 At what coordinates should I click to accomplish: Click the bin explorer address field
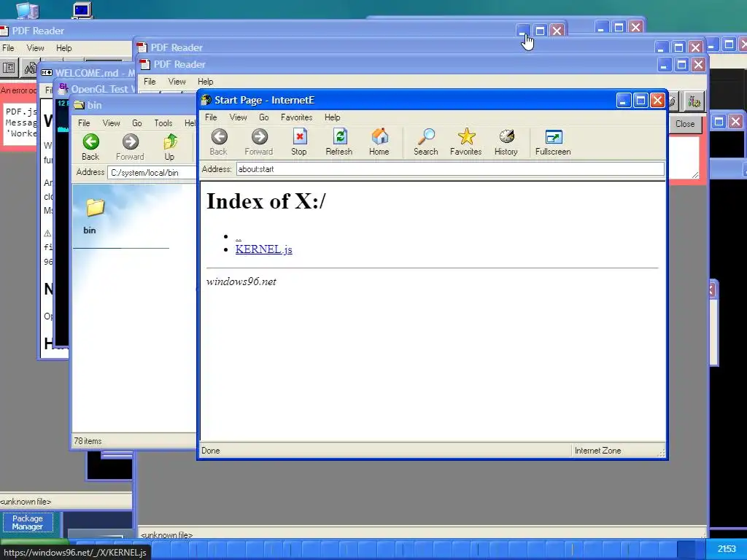coord(152,172)
